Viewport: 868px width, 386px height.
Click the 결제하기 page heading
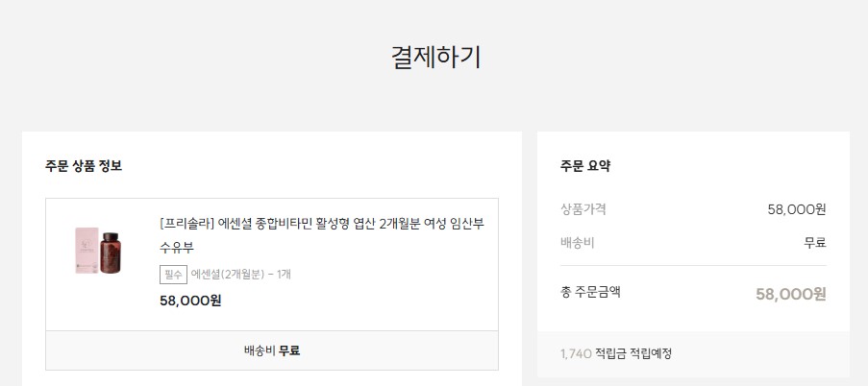[435, 57]
